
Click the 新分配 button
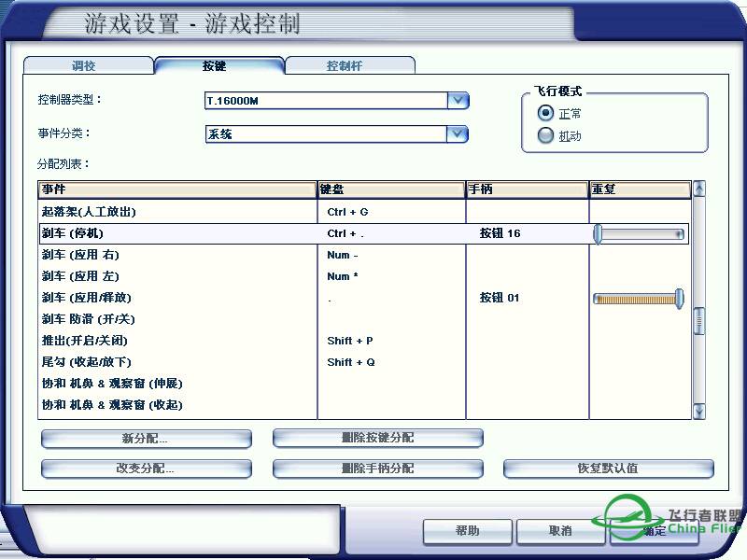[146, 438]
